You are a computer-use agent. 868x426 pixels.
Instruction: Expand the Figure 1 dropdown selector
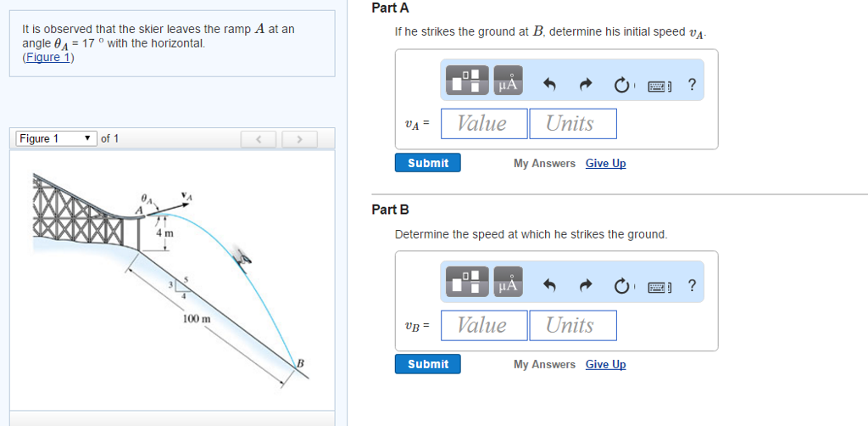coord(57,138)
